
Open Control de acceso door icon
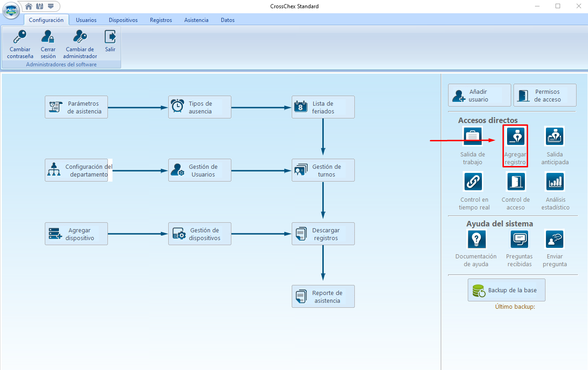pos(516,181)
